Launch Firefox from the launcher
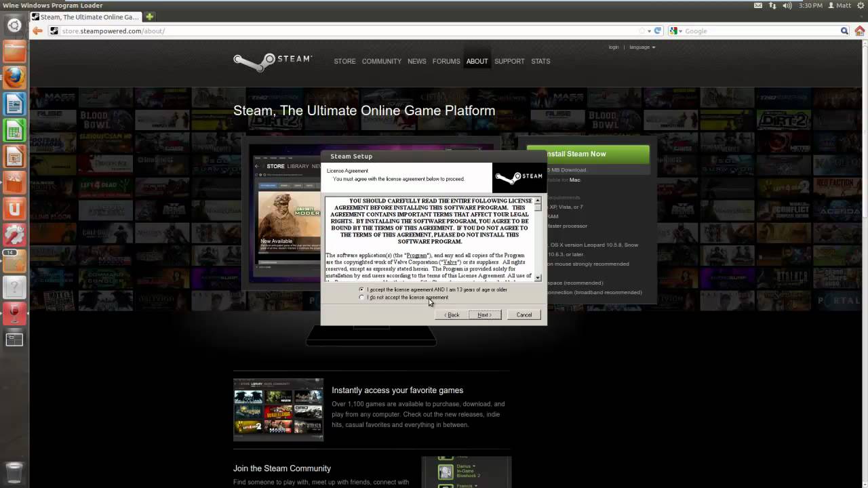Screen dimensions: 868x488 14,77
